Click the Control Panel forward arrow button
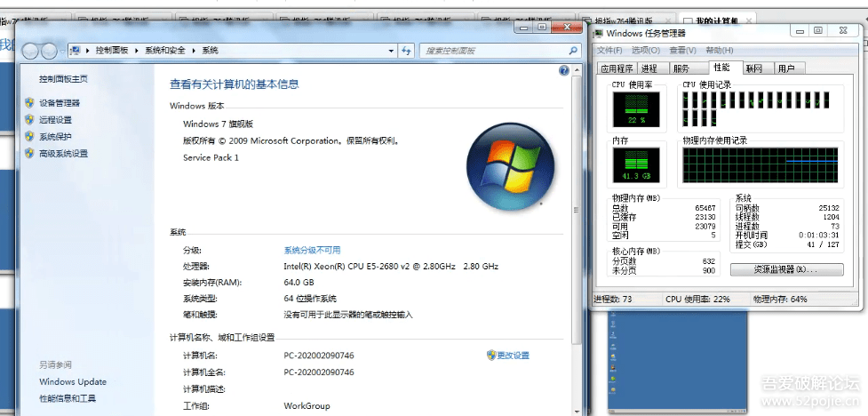 tap(49, 51)
